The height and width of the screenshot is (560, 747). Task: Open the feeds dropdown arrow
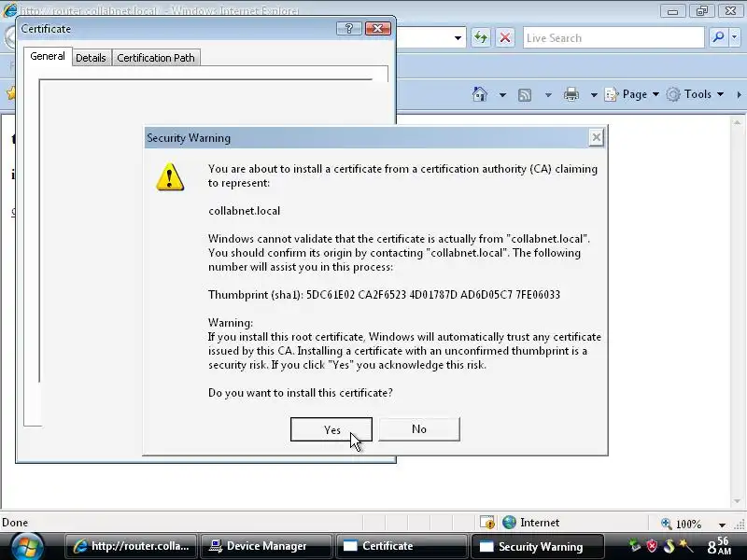(548, 95)
